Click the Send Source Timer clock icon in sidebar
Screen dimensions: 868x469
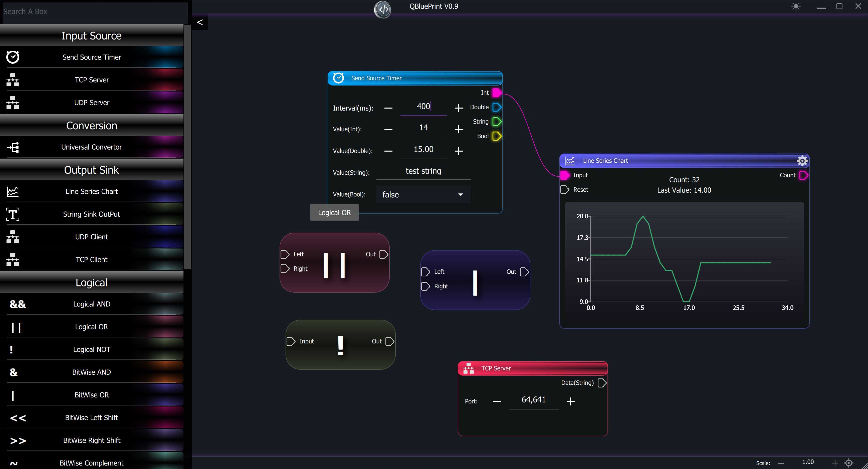coord(13,57)
